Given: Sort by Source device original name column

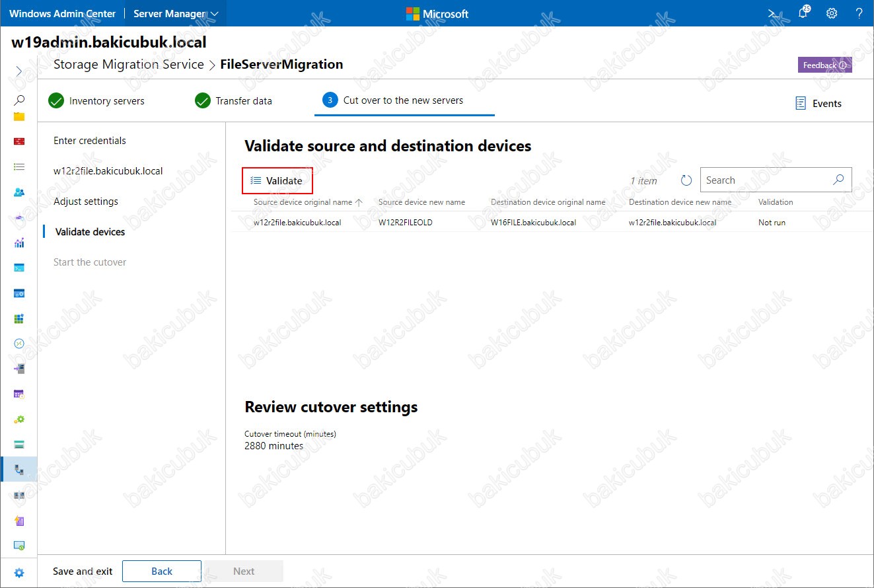Looking at the screenshot, I should (308, 202).
